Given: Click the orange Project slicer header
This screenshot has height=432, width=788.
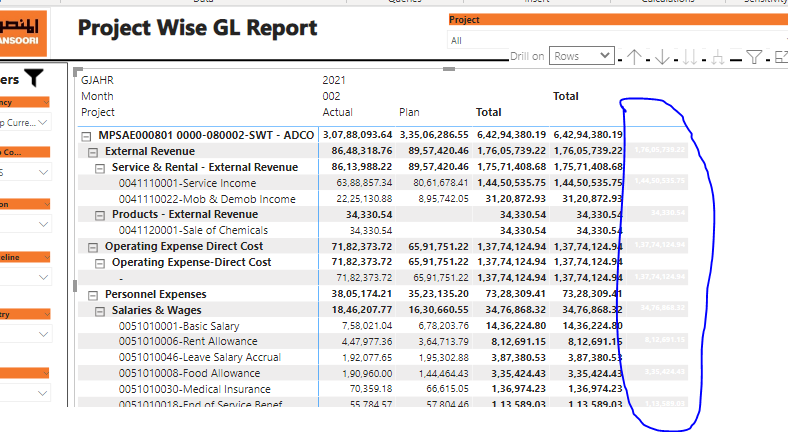Looking at the screenshot, I should tap(618, 20).
